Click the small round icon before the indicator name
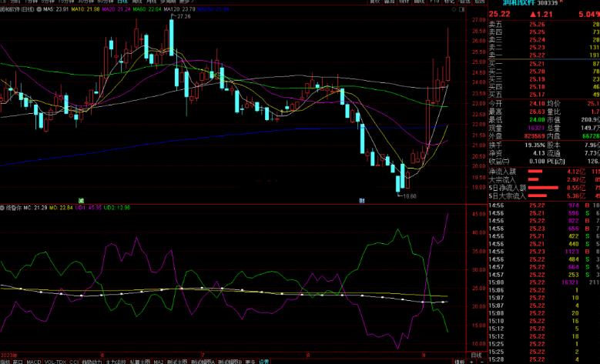Screen dimensions: 600x364 coord(2,208)
